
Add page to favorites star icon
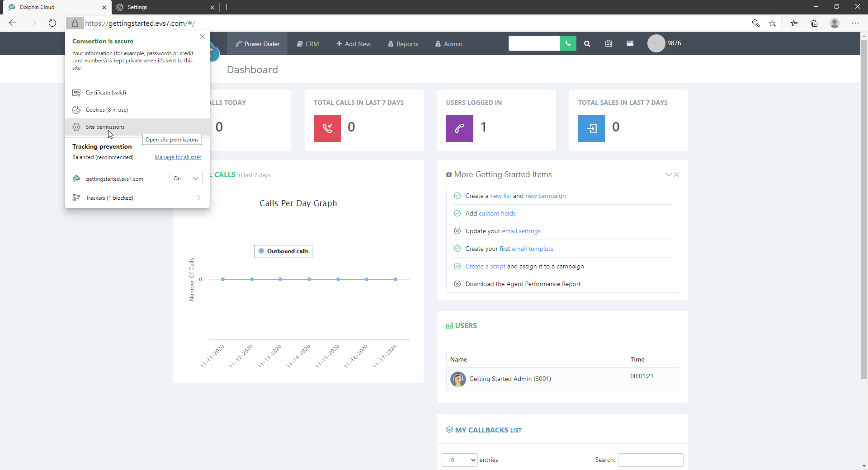(x=773, y=23)
